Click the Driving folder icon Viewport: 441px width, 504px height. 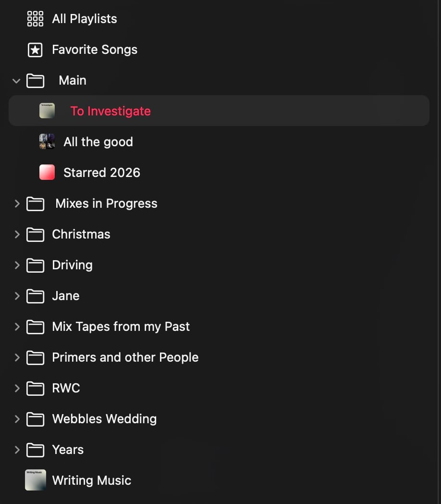tap(35, 265)
